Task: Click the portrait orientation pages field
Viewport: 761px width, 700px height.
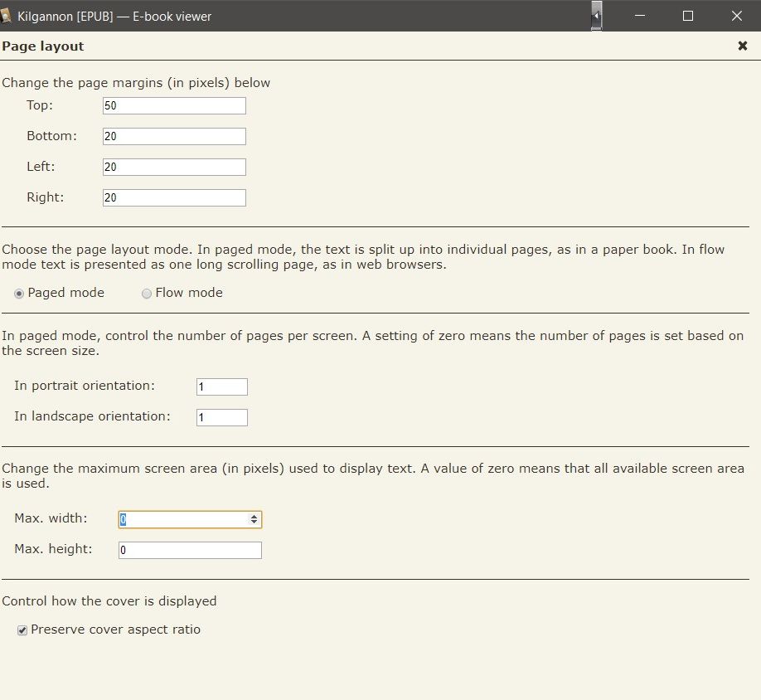Action: tap(222, 386)
